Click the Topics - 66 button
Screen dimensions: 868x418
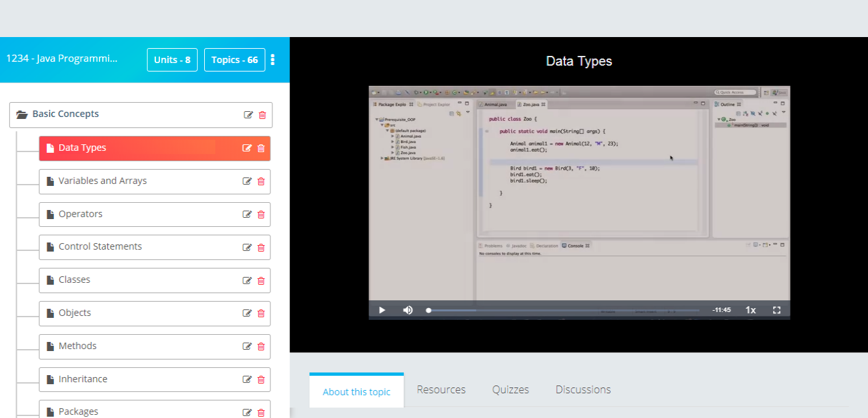pos(235,60)
